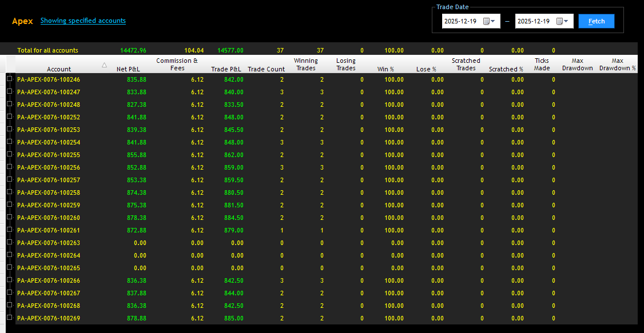Expand row PA-APEX-0076-100248
Screen dimensions: 644x333
pyautogui.click(x=9, y=104)
